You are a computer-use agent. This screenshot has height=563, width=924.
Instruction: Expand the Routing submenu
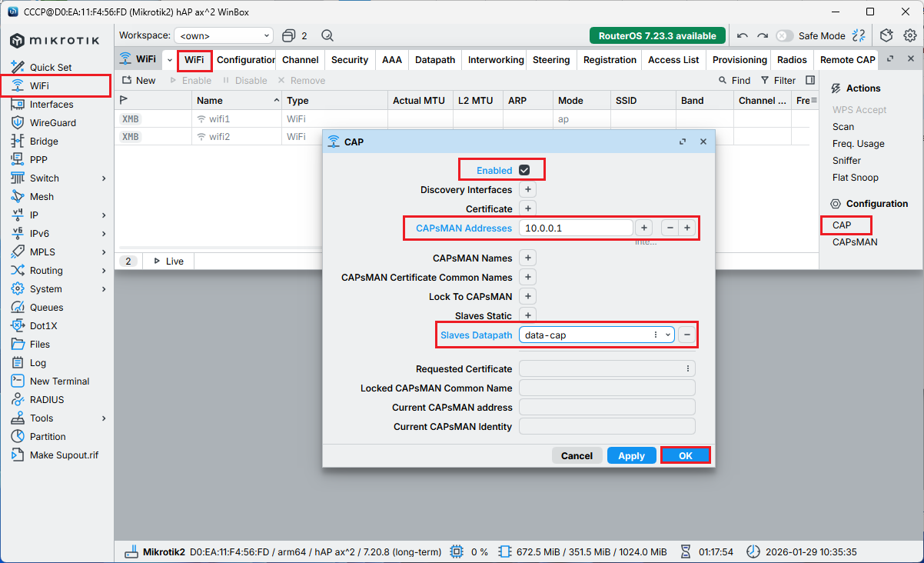[x=104, y=270]
